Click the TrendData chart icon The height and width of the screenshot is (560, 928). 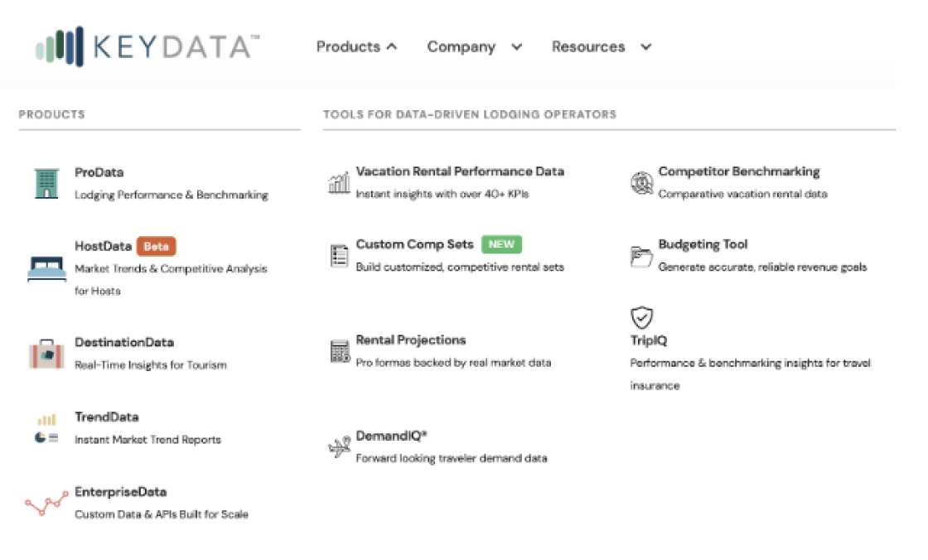click(46, 428)
